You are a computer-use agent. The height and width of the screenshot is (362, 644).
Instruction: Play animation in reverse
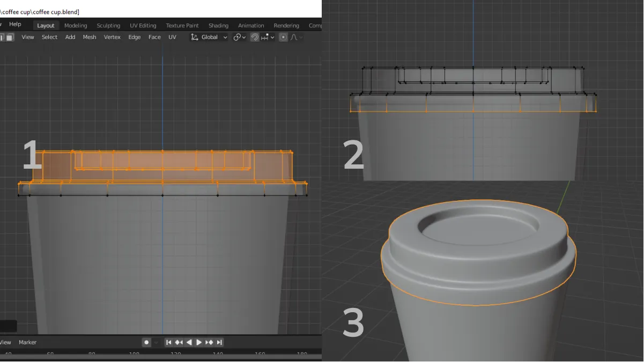tap(189, 343)
